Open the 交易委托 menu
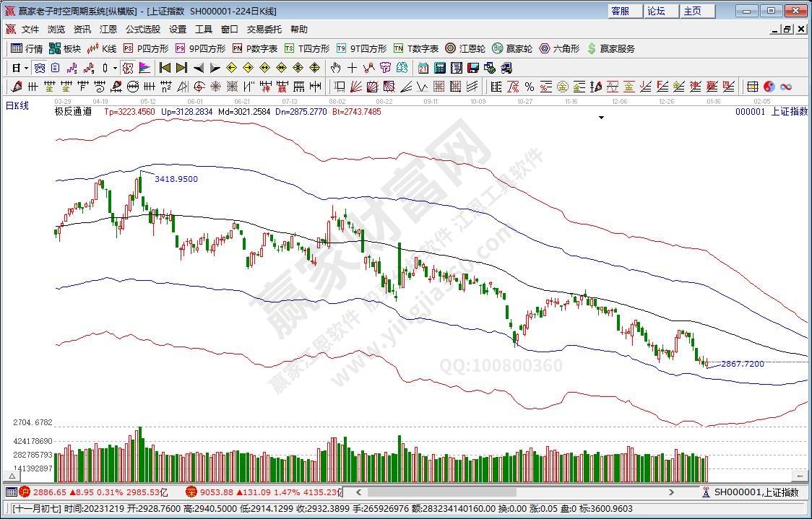The image size is (812, 519). pos(264,30)
